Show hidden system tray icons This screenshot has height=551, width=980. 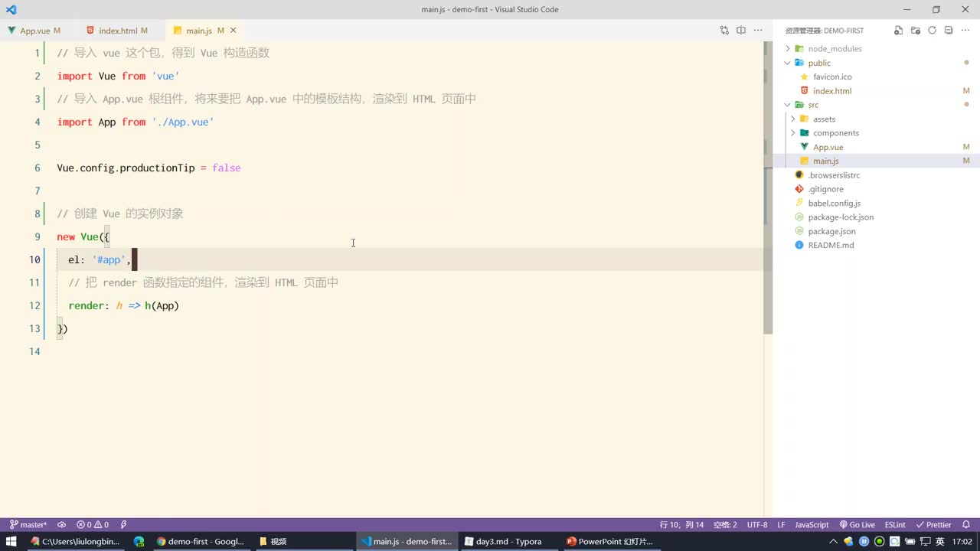click(x=834, y=541)
